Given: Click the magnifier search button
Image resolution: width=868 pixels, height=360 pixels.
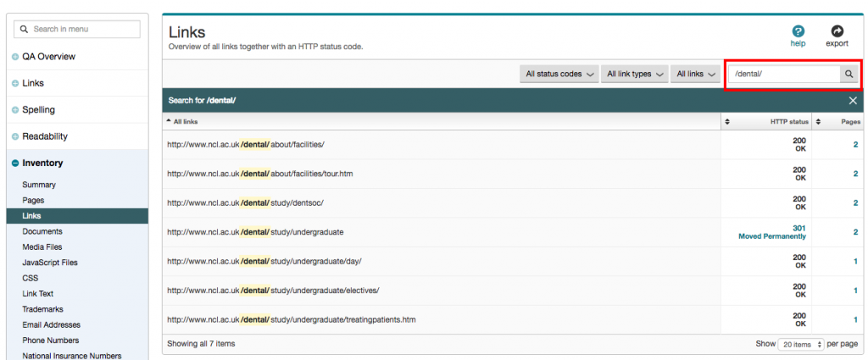Looking at the screenshot, I should [x=848, y=74].
